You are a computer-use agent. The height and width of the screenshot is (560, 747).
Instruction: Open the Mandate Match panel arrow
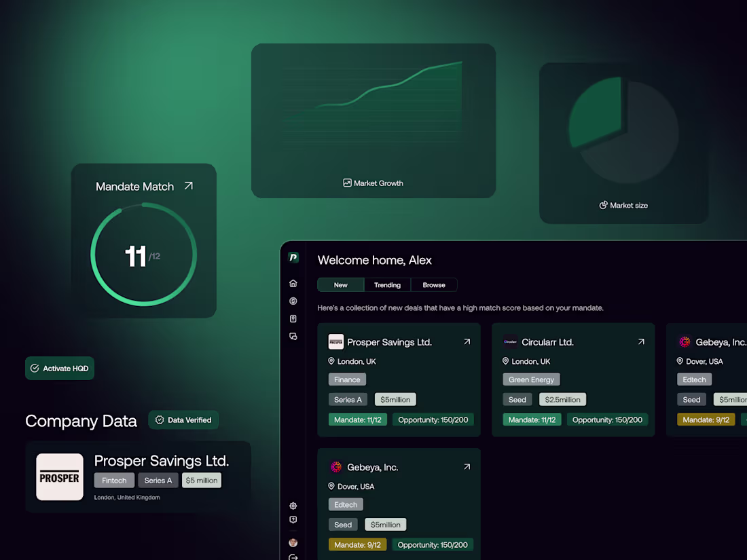(188, 185)
